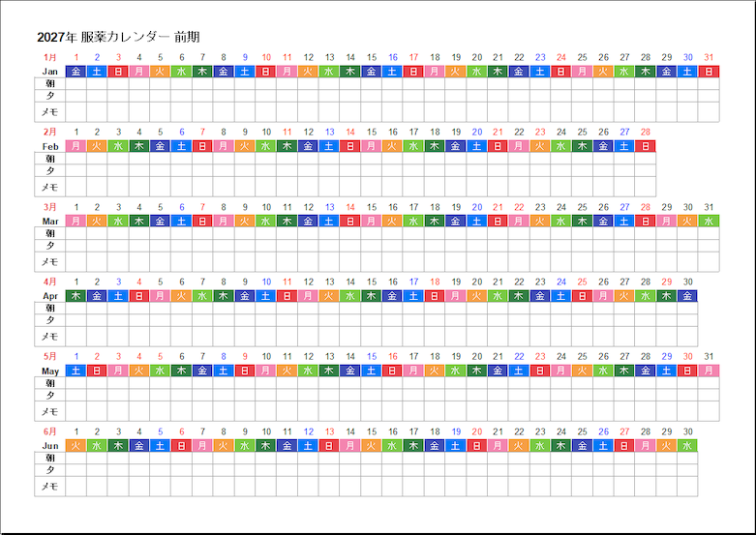Click the 月 weekday cell for March 1
Screen dimensions: 756x535
[76, 222]
